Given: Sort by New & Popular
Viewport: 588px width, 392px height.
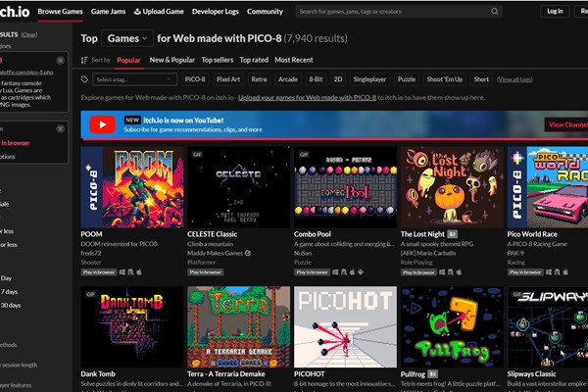Looking at the screenshot, I should (172, 60).
